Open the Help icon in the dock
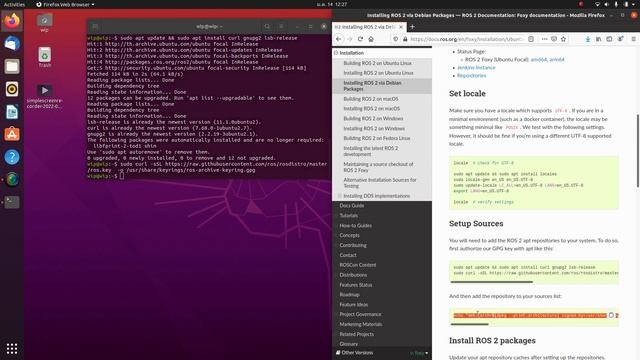This screenshot has height=360, width=640. click(12, 157)
